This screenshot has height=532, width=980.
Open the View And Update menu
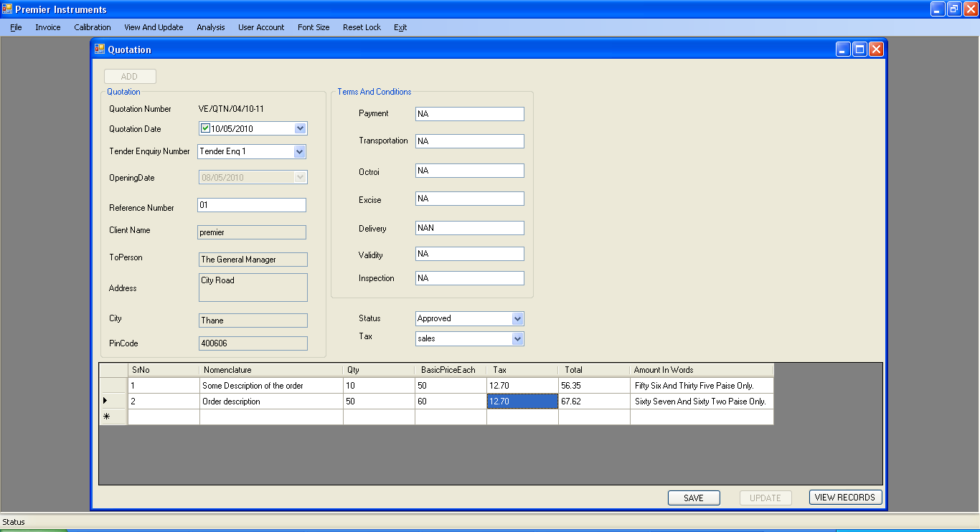(x=154, y=27)
